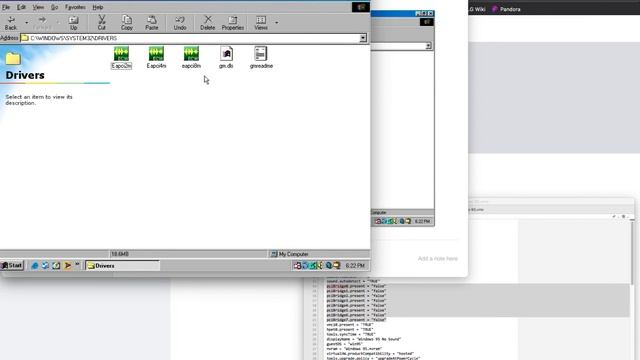Open the File menu
The height and width of the screenshot is (360, 640).
(x=6, y=7)
